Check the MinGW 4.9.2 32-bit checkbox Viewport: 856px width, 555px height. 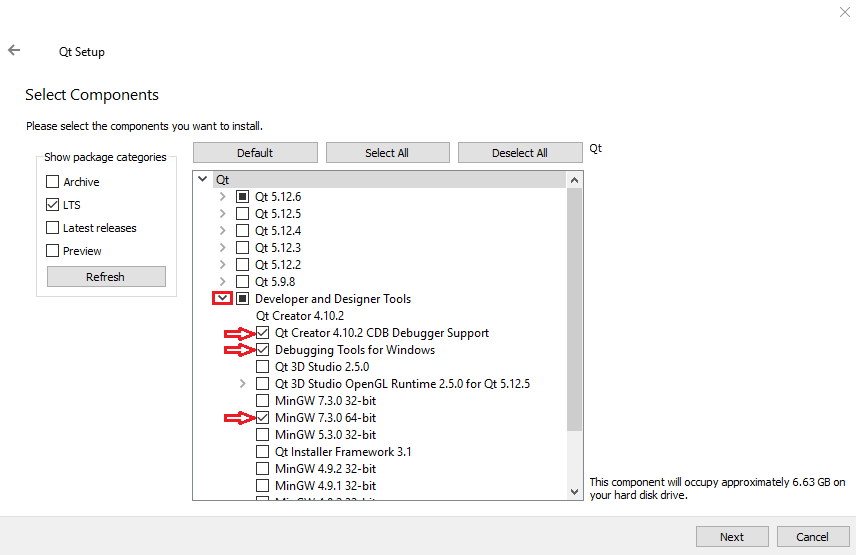click(263, 469)
